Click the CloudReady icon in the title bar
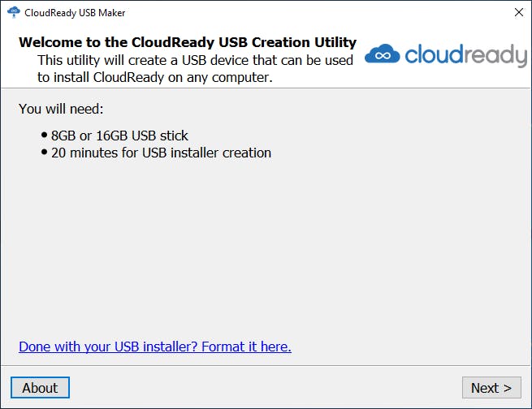 (13, 13)
